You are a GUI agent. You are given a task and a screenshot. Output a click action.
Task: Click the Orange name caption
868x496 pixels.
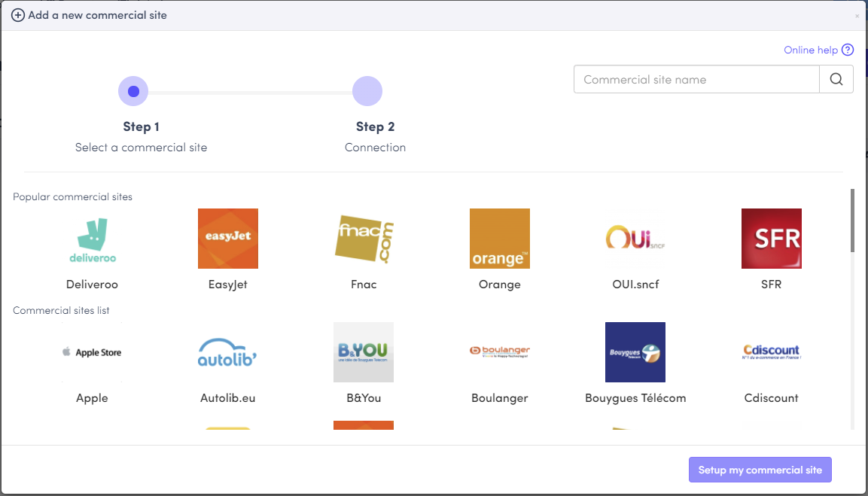click(500, 285)
